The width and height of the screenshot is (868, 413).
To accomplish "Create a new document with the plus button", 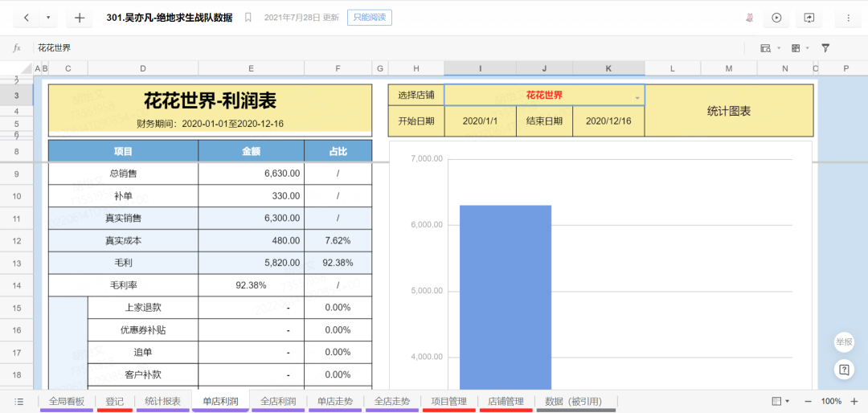I will point(79,18).
